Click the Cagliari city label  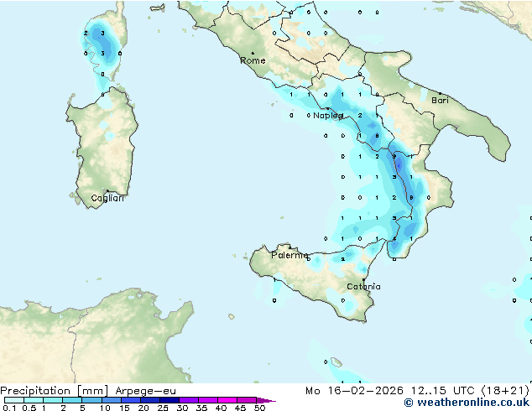point(107,198)
